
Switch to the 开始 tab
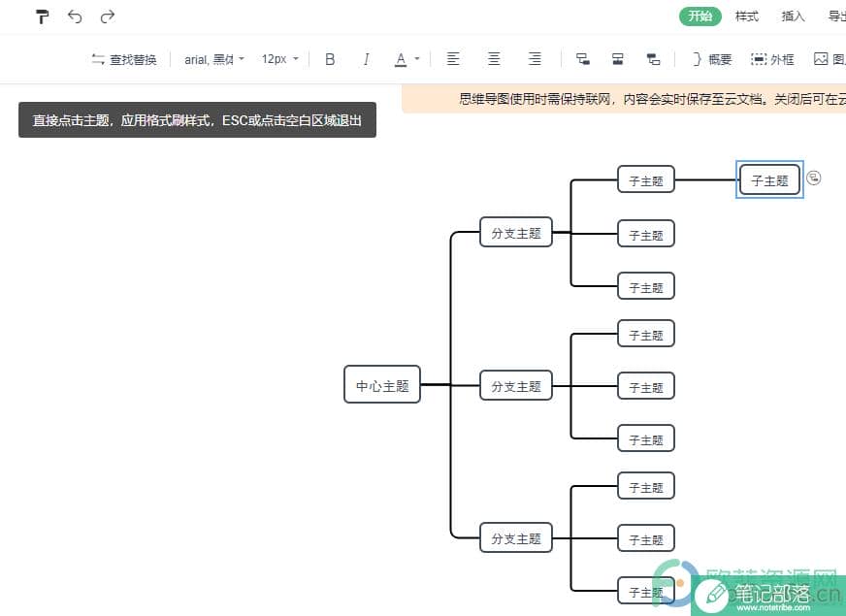700,16
